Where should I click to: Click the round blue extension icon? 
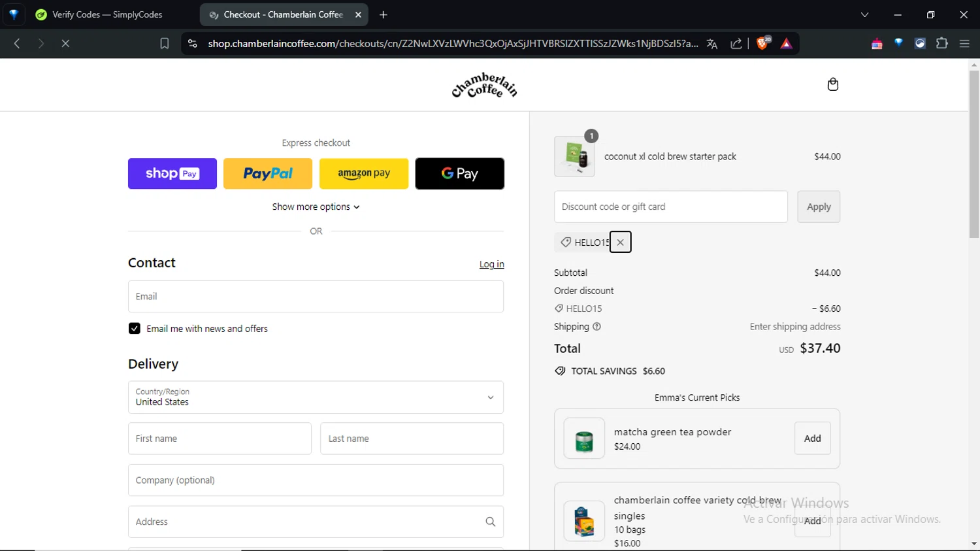click(x=920, y=44)
